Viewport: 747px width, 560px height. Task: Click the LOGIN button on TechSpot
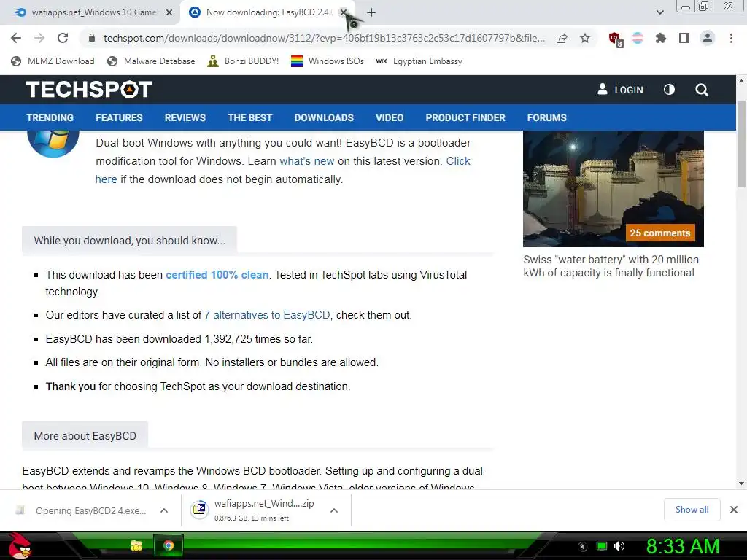point(620,90)
